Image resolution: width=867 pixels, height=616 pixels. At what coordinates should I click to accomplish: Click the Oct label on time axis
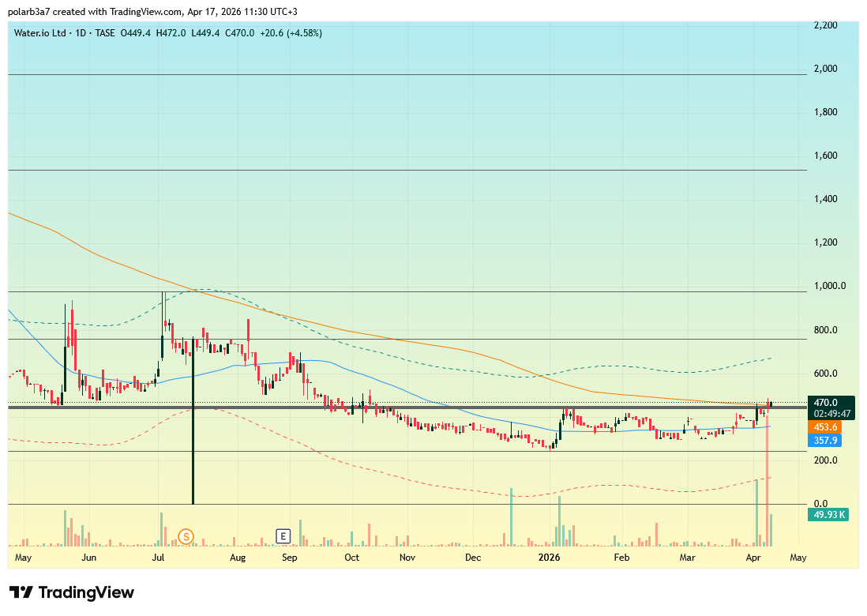[351, 558]
